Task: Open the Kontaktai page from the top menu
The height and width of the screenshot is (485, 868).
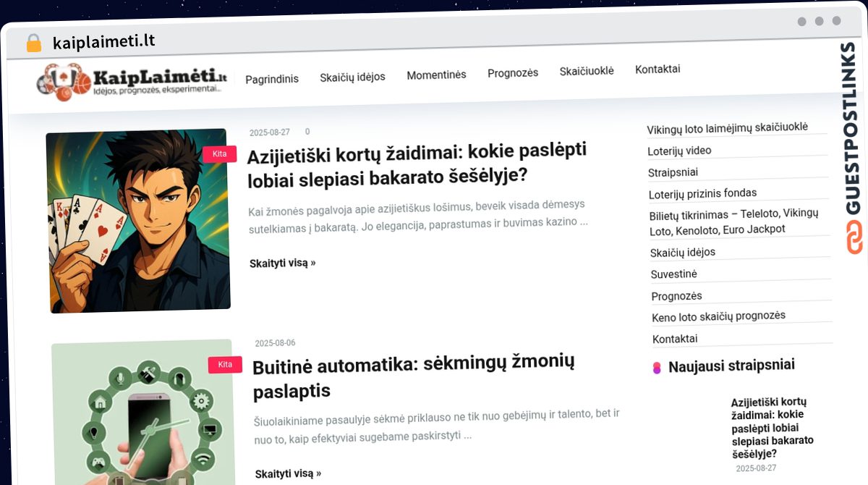Action: click(658, 69)
